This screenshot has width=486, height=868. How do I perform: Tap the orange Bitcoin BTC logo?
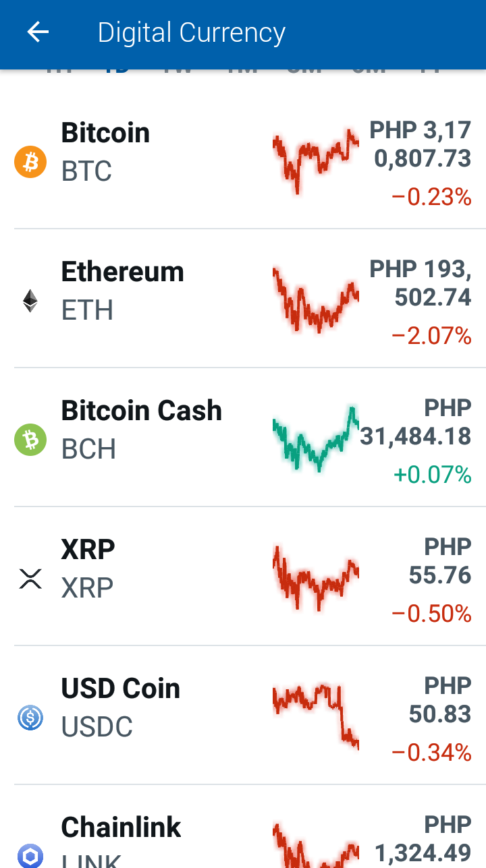[x=30, y=163]
